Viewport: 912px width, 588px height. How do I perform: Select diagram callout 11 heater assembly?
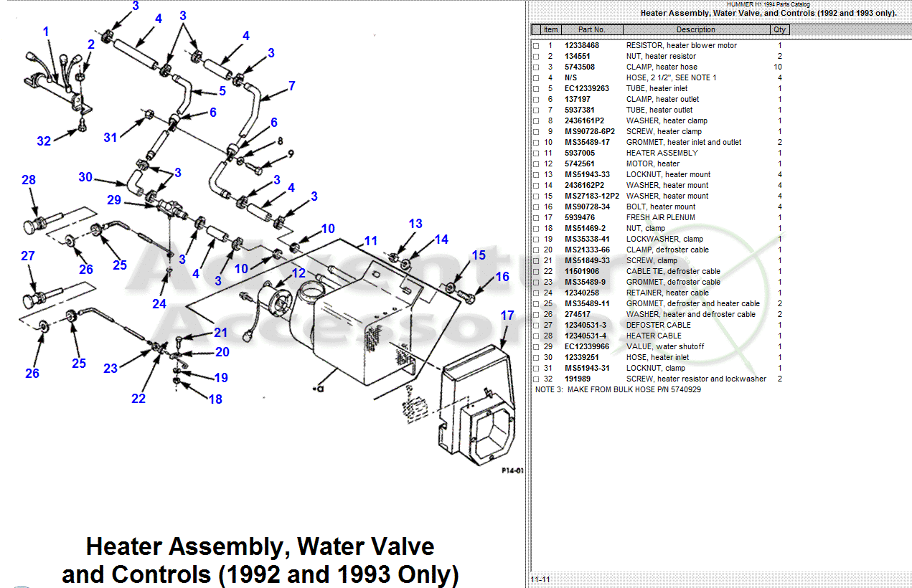coord(370,241)
